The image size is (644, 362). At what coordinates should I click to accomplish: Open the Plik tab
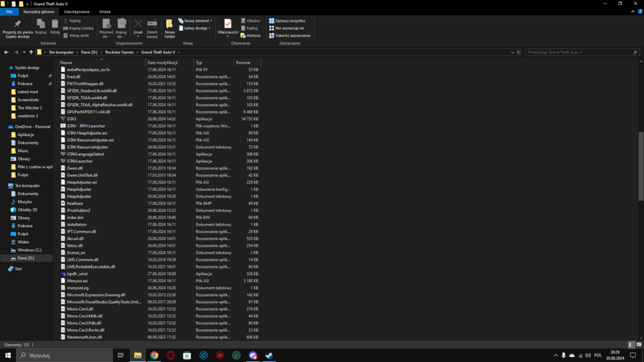(9, 12)
